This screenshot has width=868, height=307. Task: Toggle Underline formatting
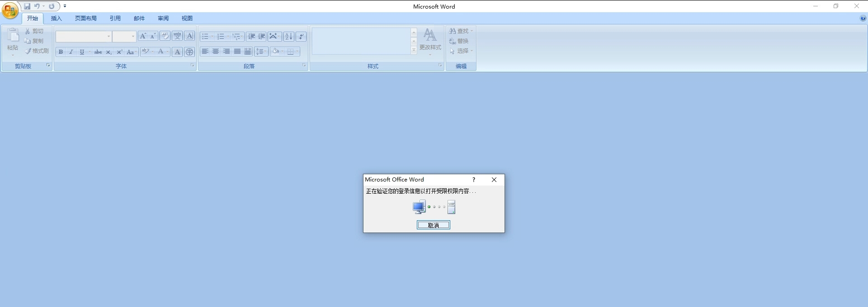click(x=82, y=52)
